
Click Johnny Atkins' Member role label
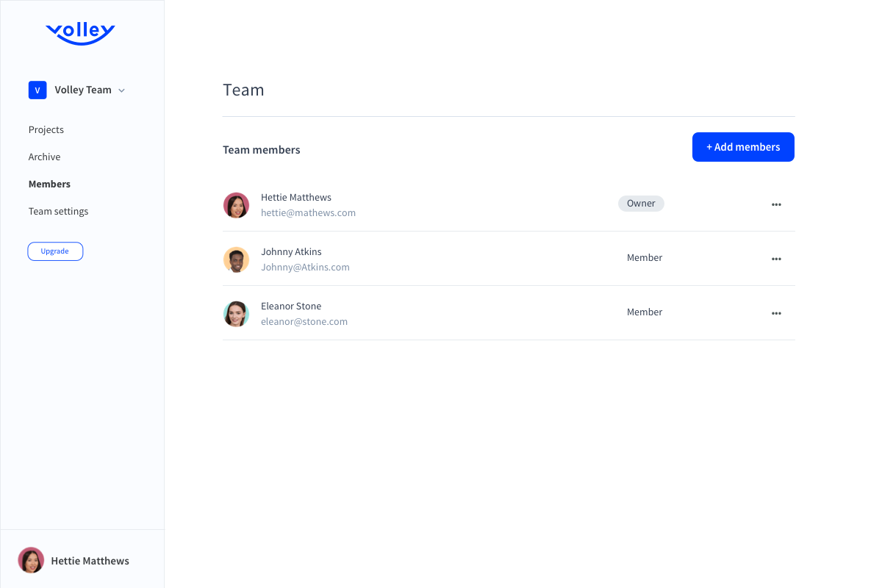[645, 258]
